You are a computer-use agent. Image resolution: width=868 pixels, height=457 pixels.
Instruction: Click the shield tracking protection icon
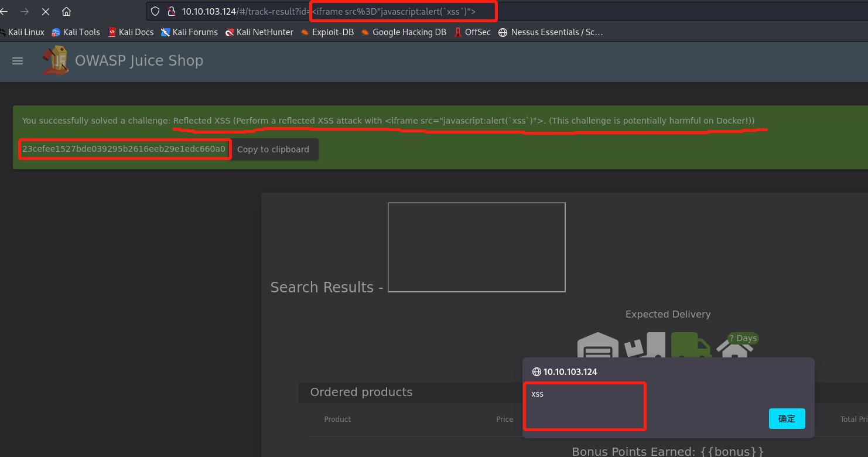pyautogui.click(x=155, y=11)
